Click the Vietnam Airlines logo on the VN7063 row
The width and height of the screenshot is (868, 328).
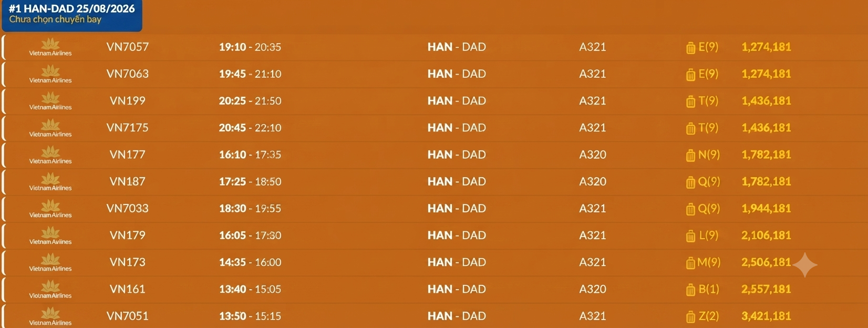(50, 74)
